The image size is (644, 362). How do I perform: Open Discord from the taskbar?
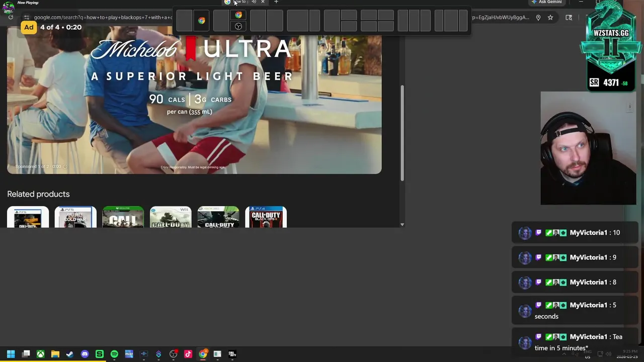pos(85,354)
